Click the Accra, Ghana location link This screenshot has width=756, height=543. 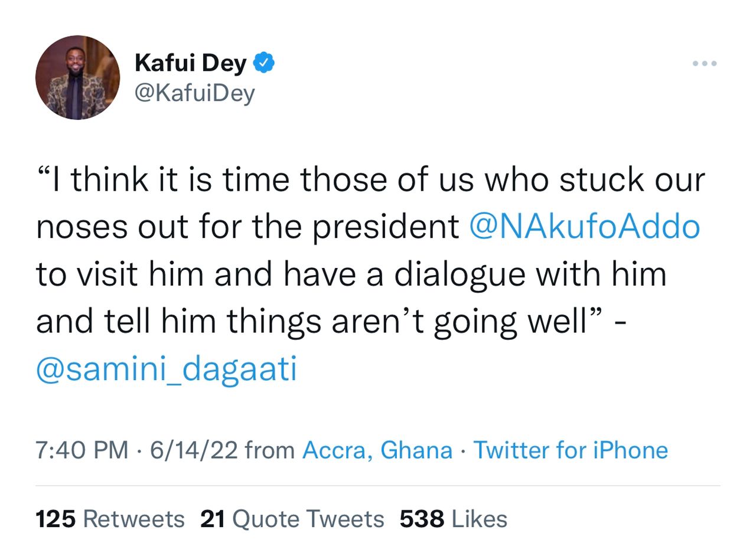point(377,450)
